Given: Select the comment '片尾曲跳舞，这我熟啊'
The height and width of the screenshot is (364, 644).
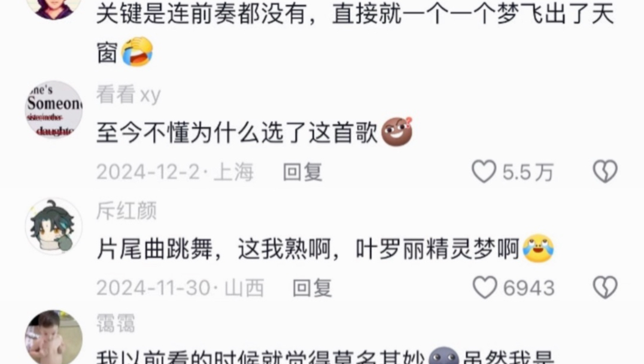Looking at the screenshot, I should 214,249.
